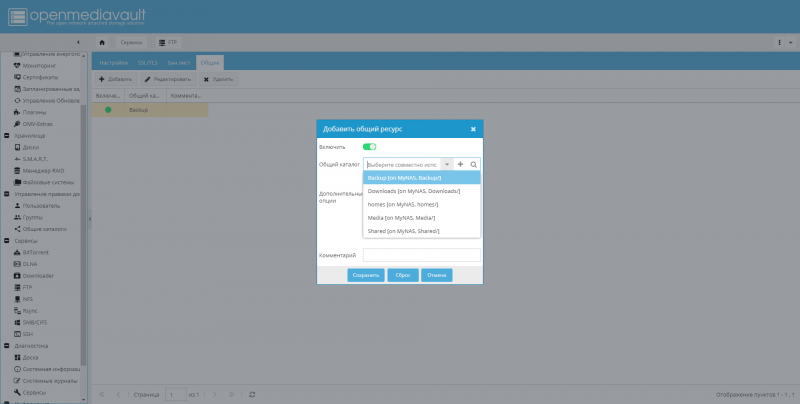This screenshot has height=404, width=800.
Task: Collapse the Хранилище tree section
Action: 7,136
